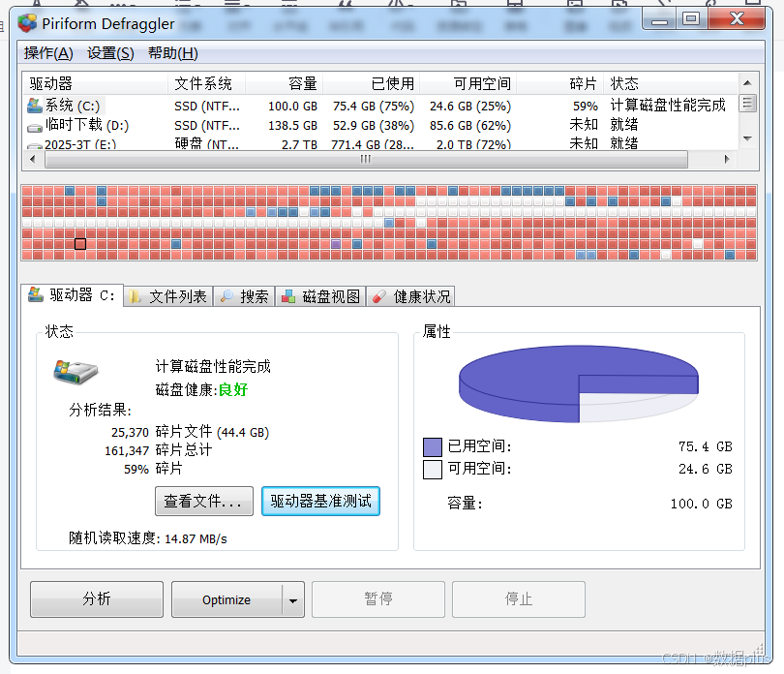Click the pill icon on the 健康状况 tab
Screen dimensions: 784x674
pos(379,296)
